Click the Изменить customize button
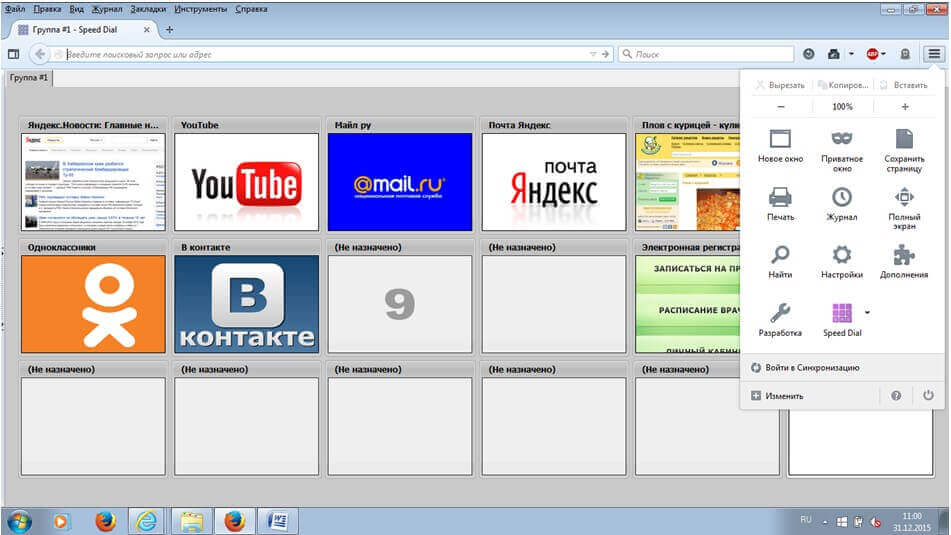This screenshot has height=535, width=951. pyautogui.click(x=783, y=396)
